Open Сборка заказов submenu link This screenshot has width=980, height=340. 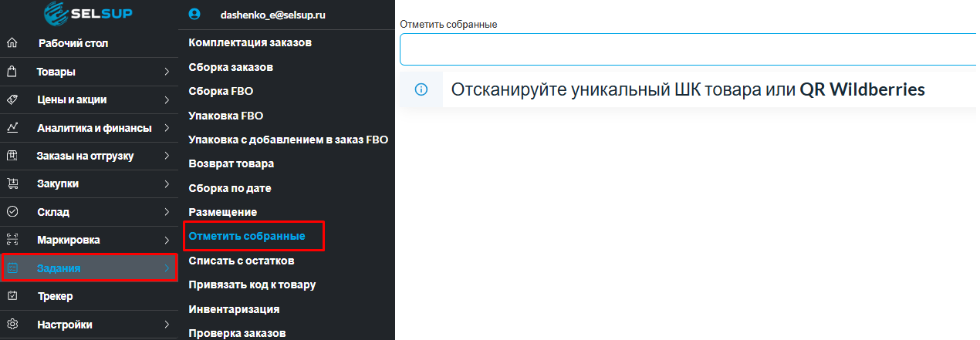click(231, 67)
